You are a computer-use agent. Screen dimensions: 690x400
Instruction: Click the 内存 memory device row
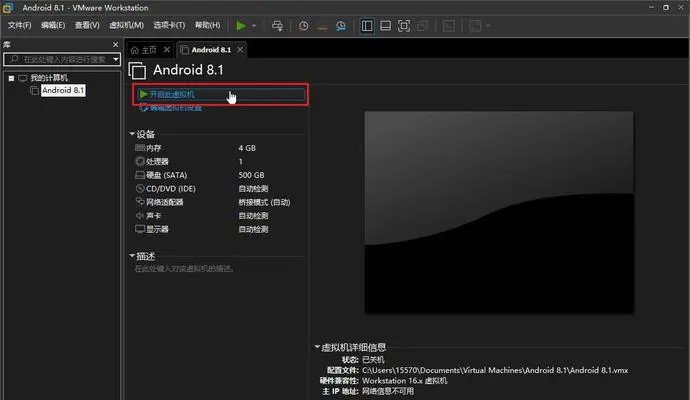coord(219,148)
